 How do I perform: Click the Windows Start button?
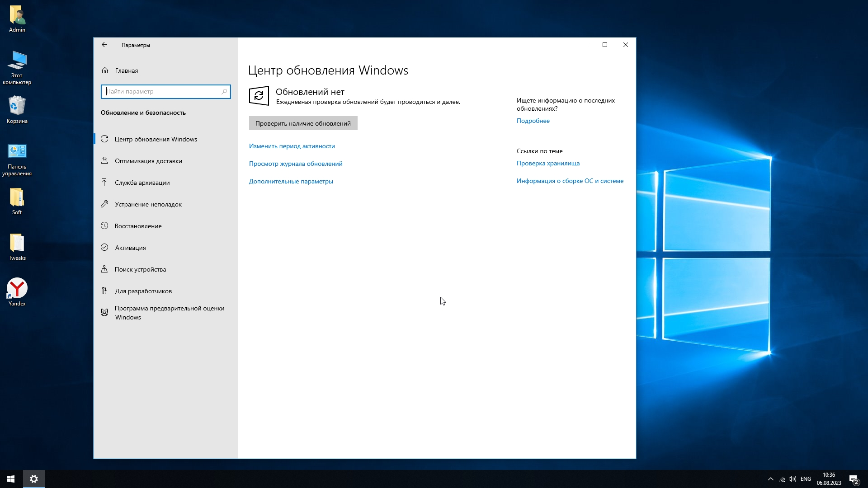click(11, 479)
